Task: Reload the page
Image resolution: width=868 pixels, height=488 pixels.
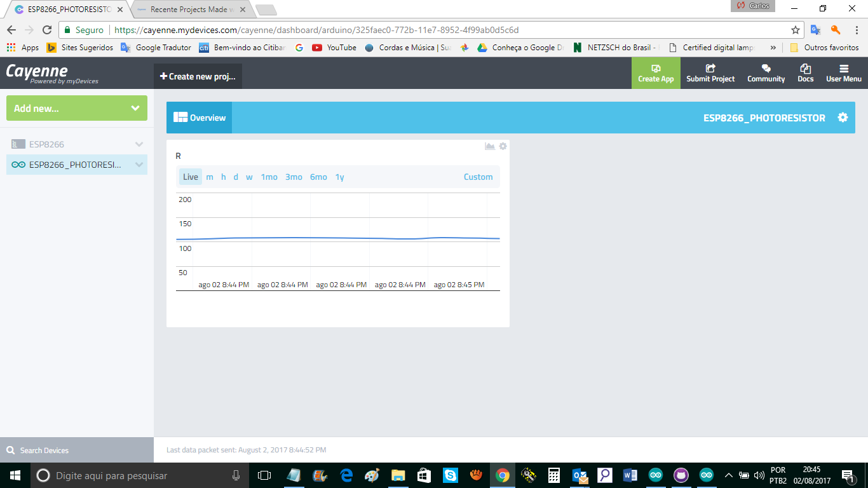Action: (x=46, y=30)
